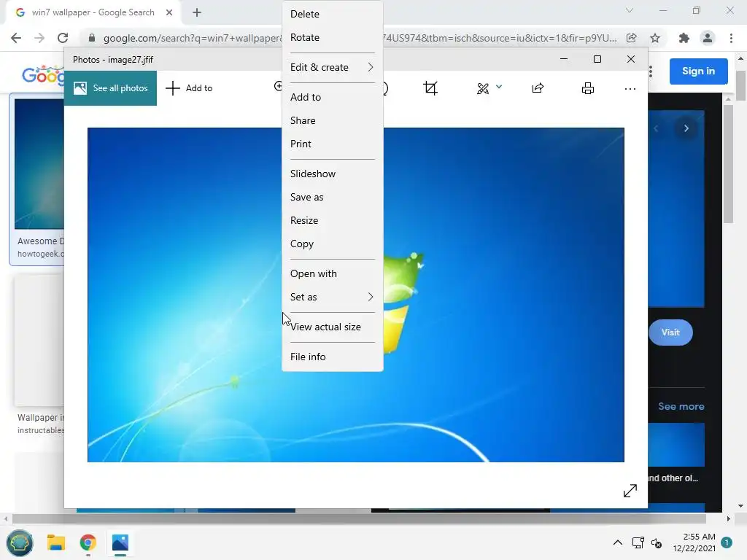Click the Add to button in Photos toolbar
This screenshot has height=560, width=747.
coord(189,88)
